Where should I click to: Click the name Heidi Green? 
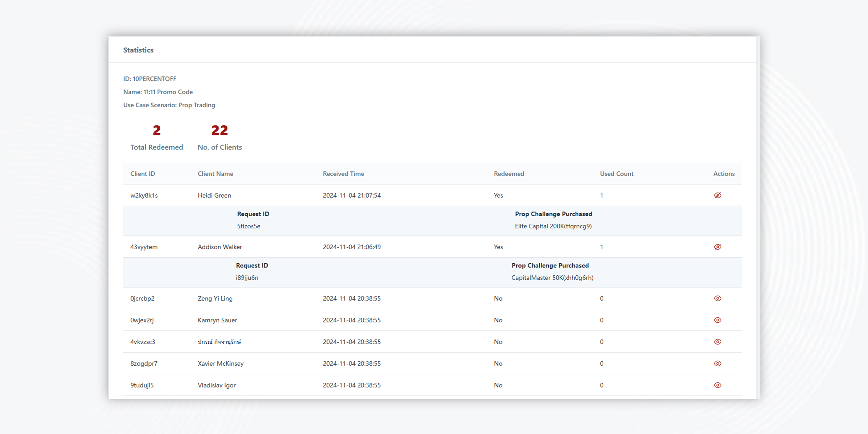214,195
